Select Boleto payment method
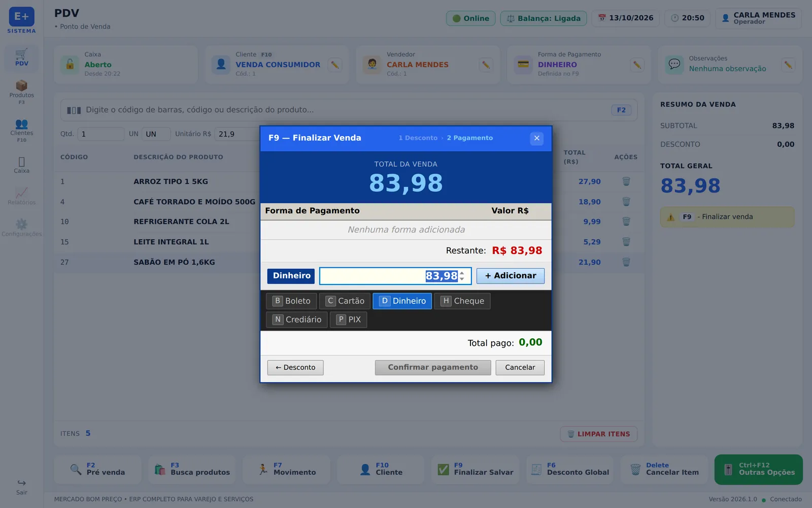The height and width of the screenshot is (508, 812). coord(291,301)
